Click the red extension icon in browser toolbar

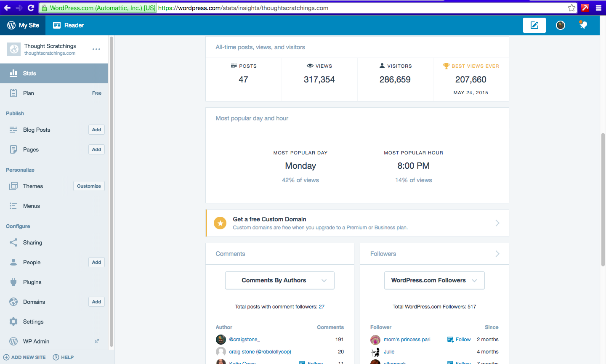(585, 8)
